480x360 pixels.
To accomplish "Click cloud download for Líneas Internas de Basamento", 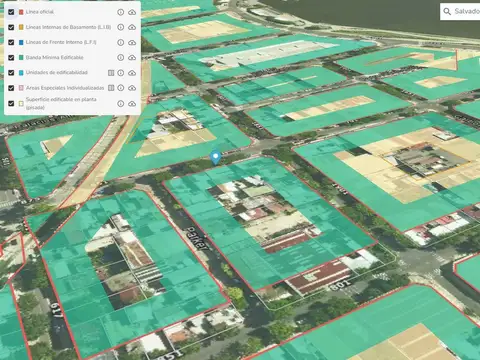I will pos(132,27).
